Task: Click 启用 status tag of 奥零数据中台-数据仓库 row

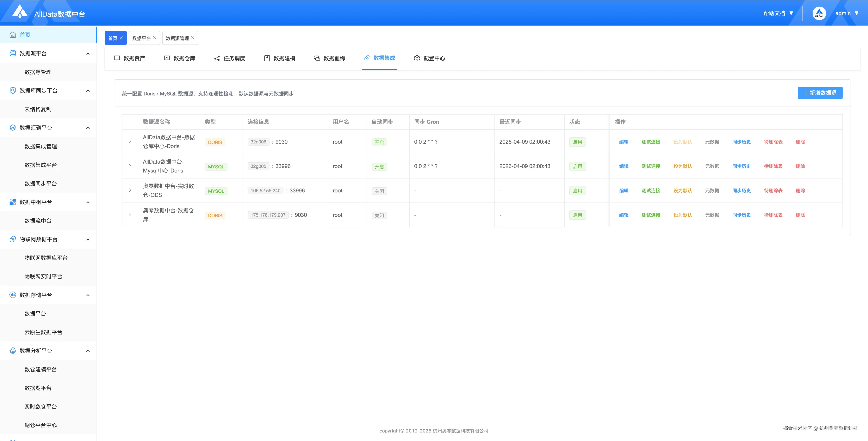Action: [577, 215]
